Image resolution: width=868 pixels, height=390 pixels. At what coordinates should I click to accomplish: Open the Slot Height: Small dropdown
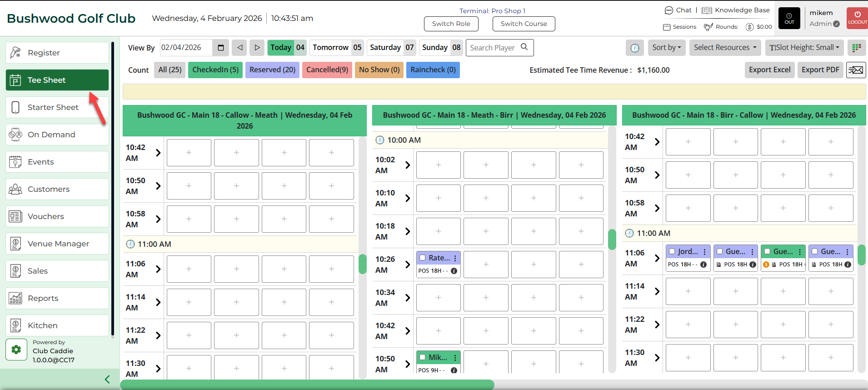click(x=804, y=48)
